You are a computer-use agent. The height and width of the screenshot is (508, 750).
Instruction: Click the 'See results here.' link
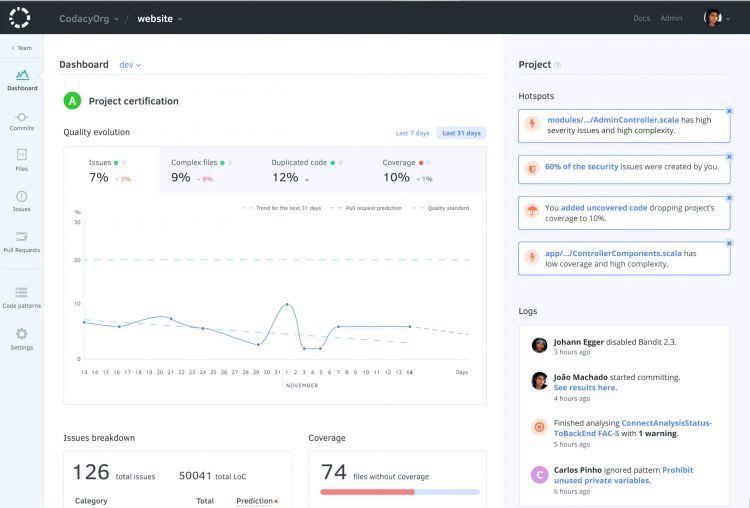point(585,388)
